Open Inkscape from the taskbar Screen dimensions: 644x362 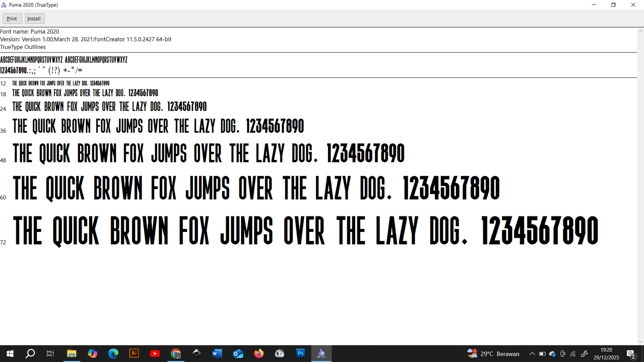(x=196, y=354)
